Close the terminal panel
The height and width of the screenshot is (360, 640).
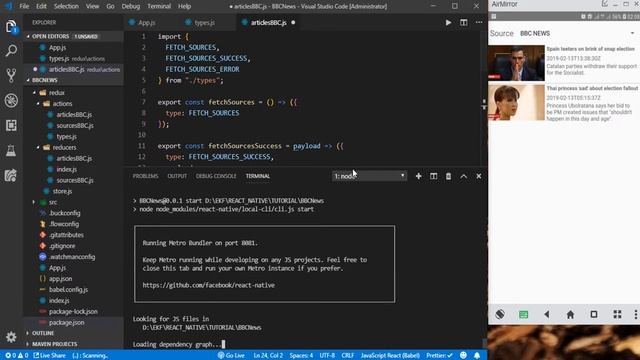click(479, 176)
